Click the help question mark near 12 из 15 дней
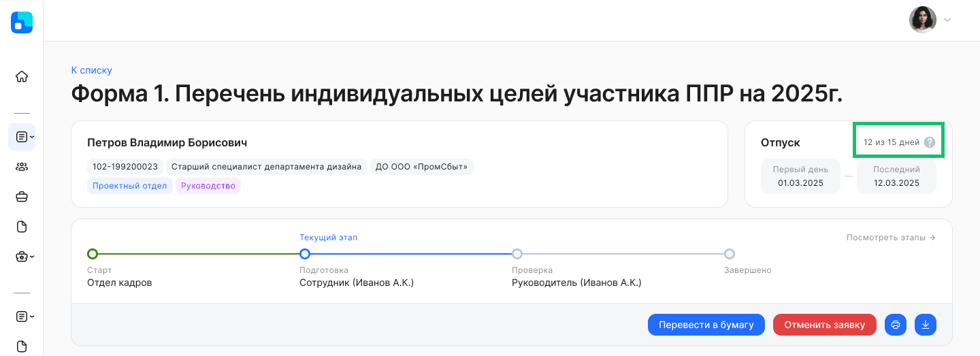The height and width of the screenshot is (356, 980). [930, 142]
